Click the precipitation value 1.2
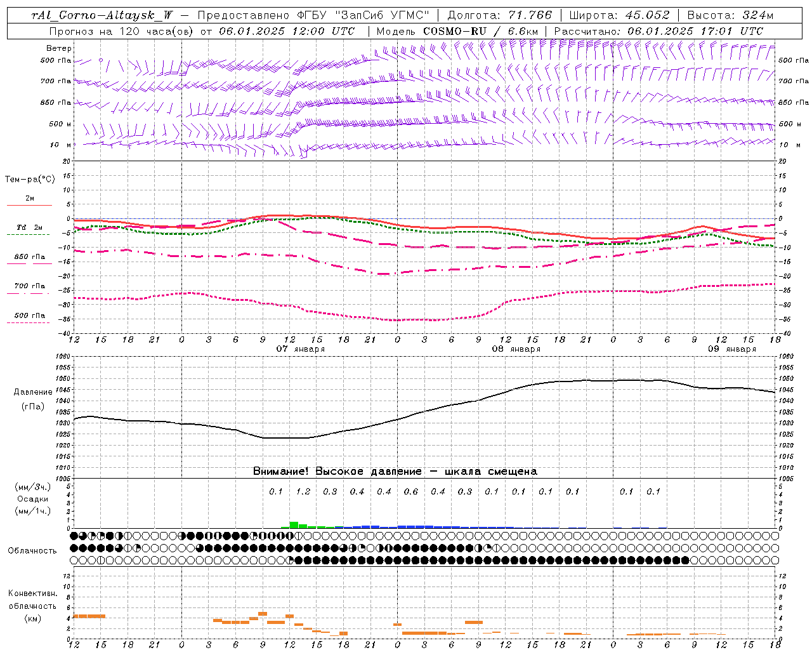The height and width of the screenshot is (650, 812). point(303,491)
